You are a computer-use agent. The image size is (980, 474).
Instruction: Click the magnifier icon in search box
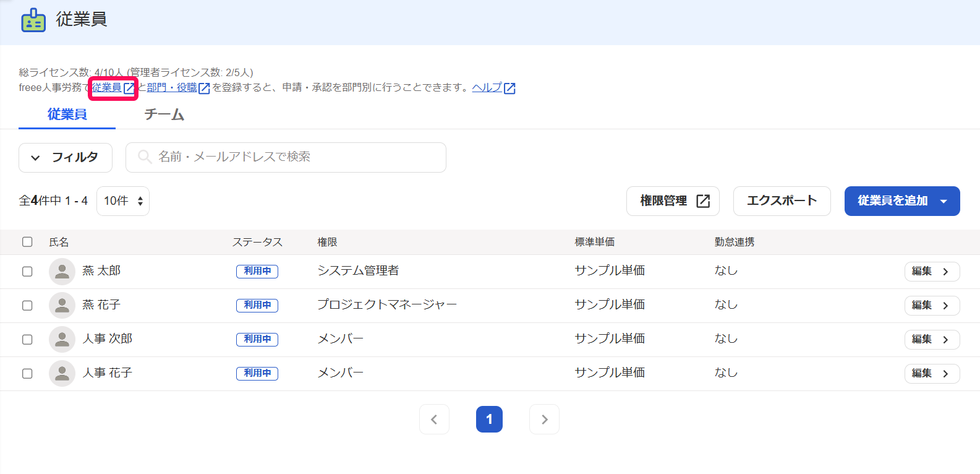[x=144, y=157]
